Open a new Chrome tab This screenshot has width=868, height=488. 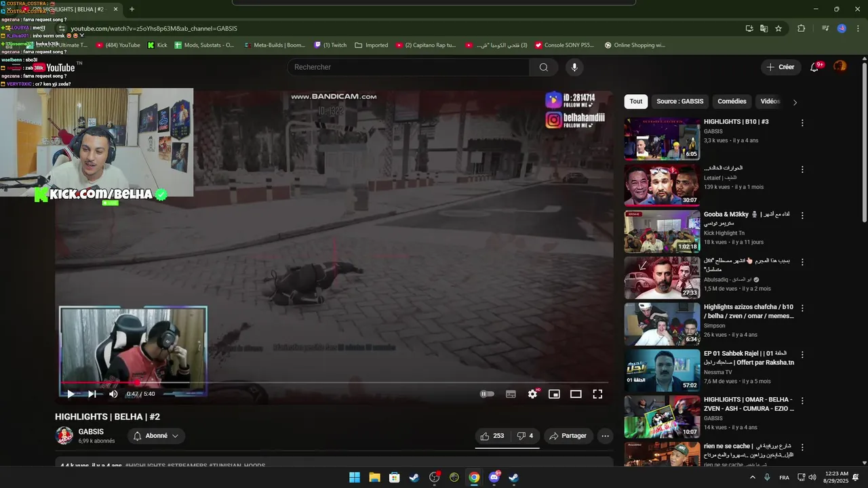(132, 9)
